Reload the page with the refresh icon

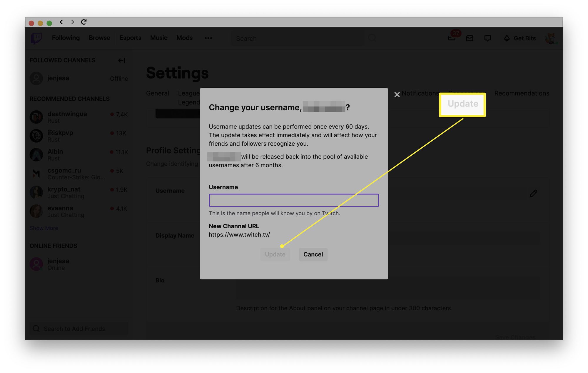[x=84, y=22]
